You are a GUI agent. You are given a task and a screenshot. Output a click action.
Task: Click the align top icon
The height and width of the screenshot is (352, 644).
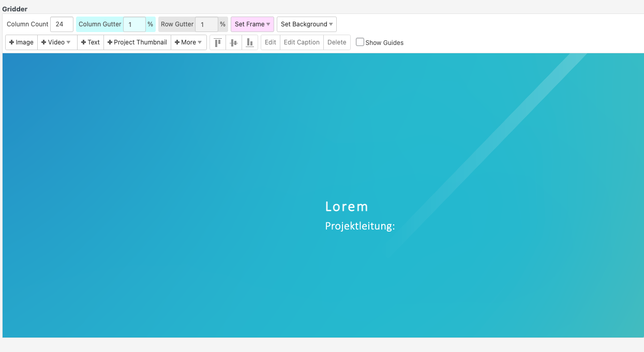[218, 42]
